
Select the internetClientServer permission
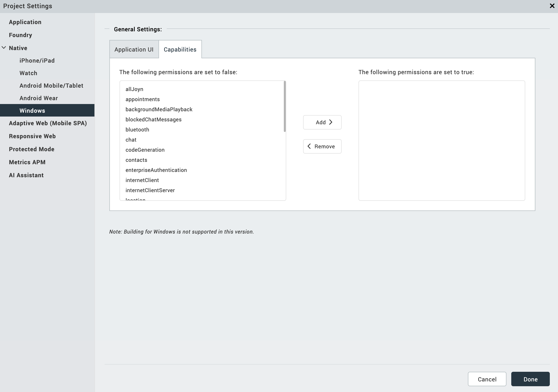[x=150, y=190]
